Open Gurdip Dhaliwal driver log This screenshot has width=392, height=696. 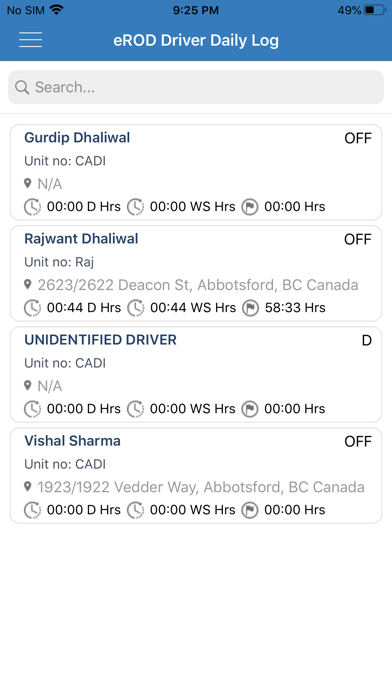[196, 172]
